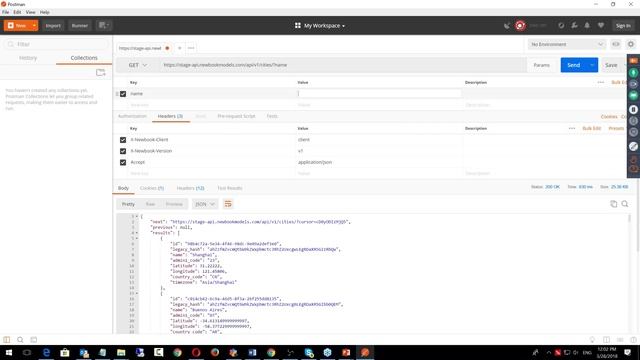This screenshot has width=640, height=360.
Task: Open the notifications bell icon
Action: click(587, 25)
